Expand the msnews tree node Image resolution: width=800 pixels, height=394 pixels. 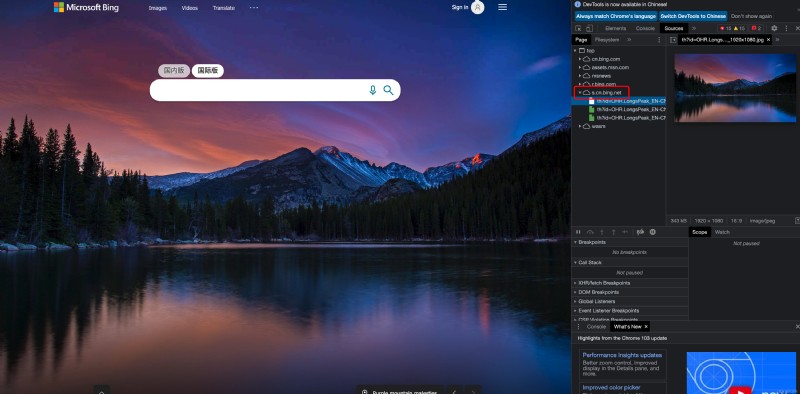580,76
